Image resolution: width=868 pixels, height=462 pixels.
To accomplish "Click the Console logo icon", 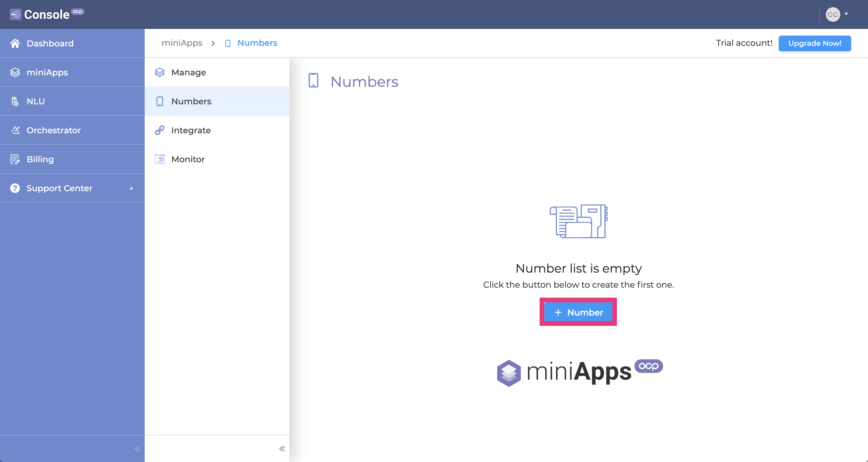I will click(15, 14).
